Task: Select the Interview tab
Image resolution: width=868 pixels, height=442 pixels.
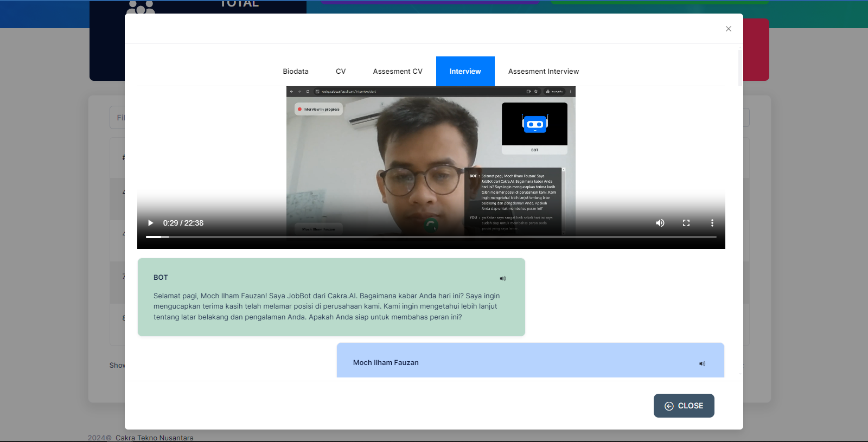Action: coord(465,71)
